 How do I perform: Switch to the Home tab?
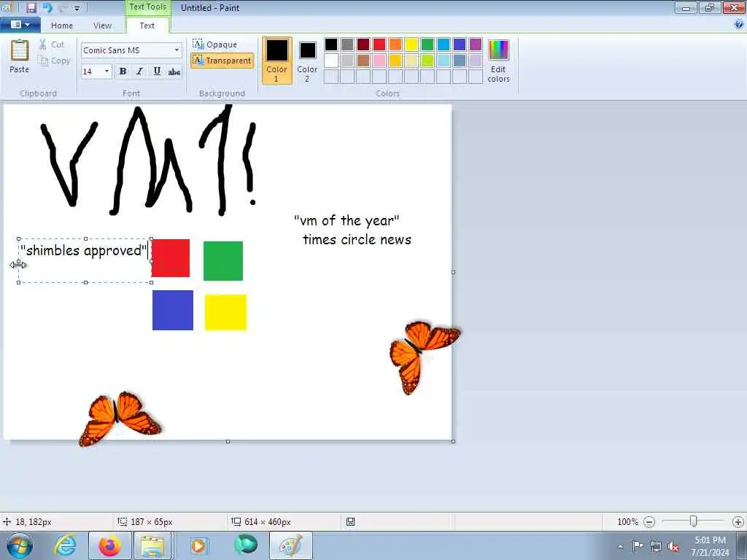tap(62, 26)
